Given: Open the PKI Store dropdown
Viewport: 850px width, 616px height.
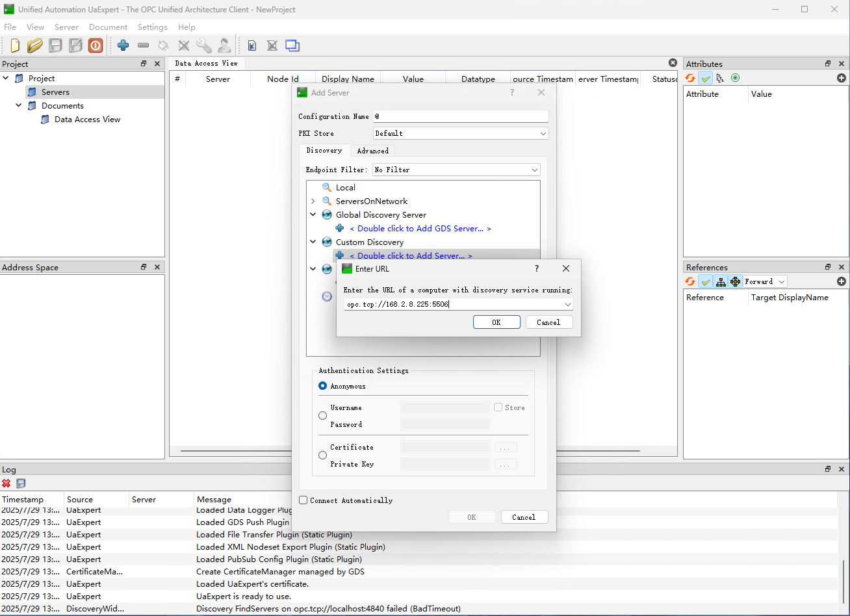Looking at the screenshot, I should click(461, 133).
